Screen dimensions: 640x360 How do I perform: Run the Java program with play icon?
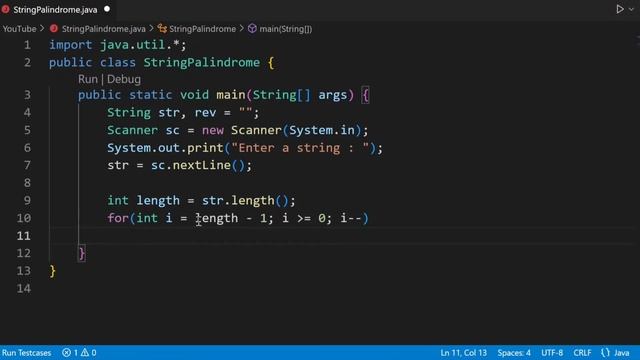(620, 9)
